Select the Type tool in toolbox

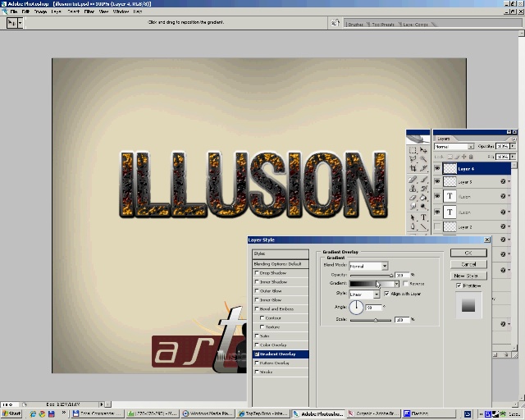(x=423, y=217)
